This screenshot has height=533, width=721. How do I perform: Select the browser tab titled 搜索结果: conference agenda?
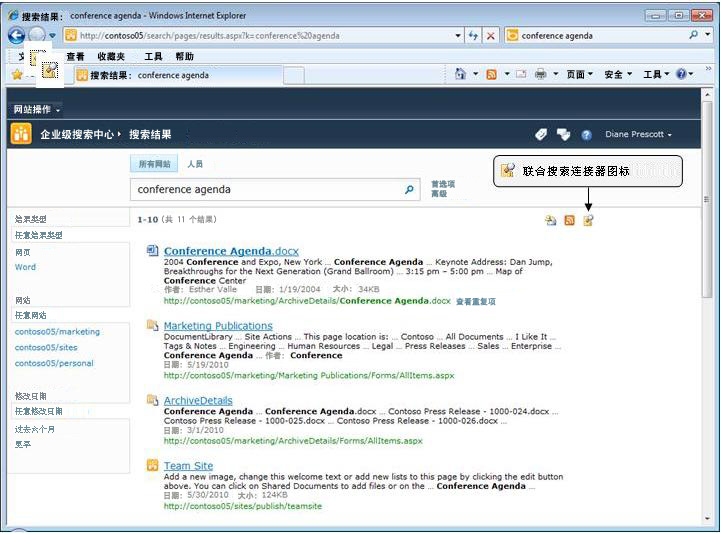(178, 75)
